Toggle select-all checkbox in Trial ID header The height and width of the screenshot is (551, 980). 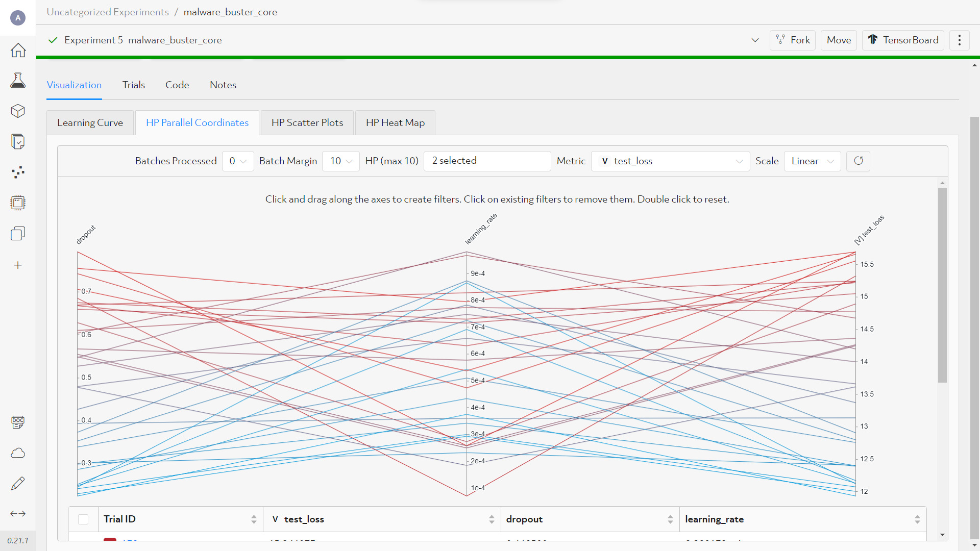pyautogui.click(x=83, y=519)
